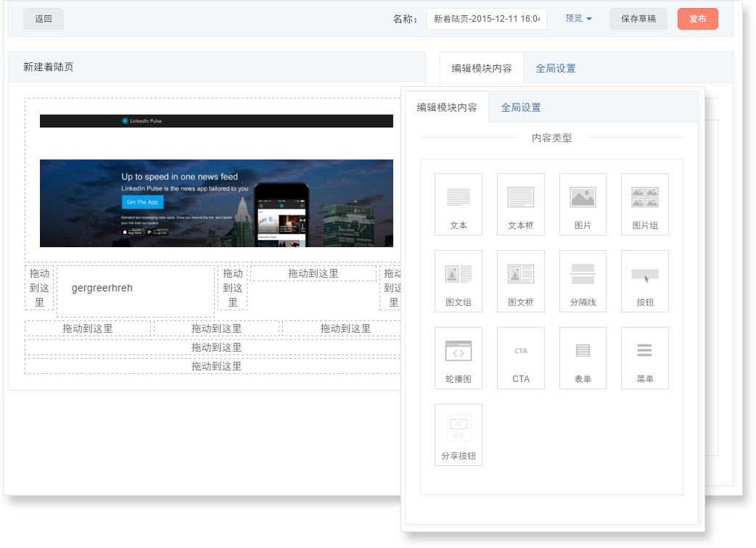Click the 保存草稿 save draft button

[638, 19]
